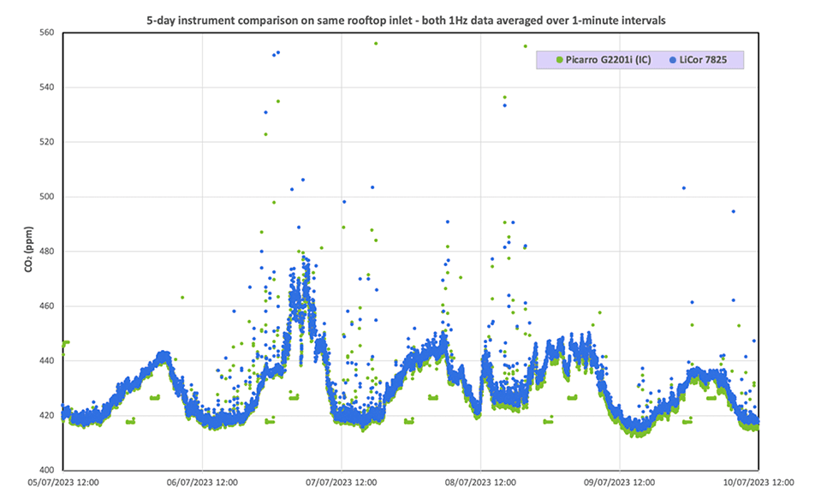Click the green Picarro legend marker dot
Viewport: 815px width, 504px height.
[558, 60]
